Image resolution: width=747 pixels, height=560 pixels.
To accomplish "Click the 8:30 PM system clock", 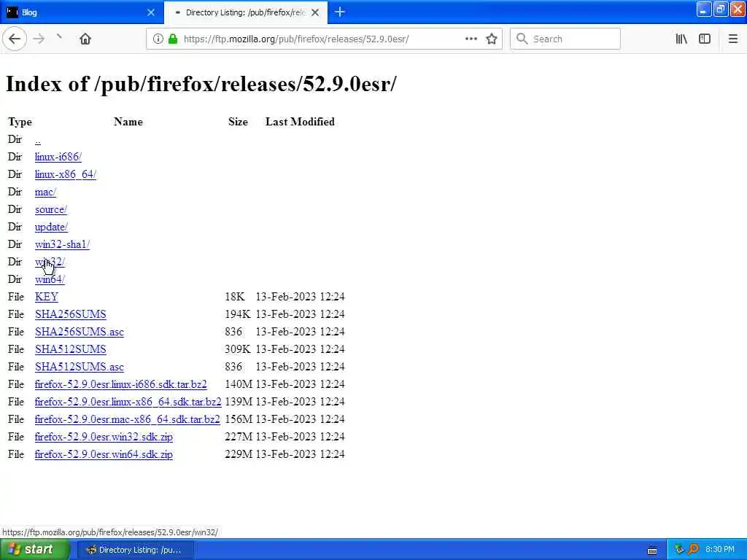I will (720, 550).
